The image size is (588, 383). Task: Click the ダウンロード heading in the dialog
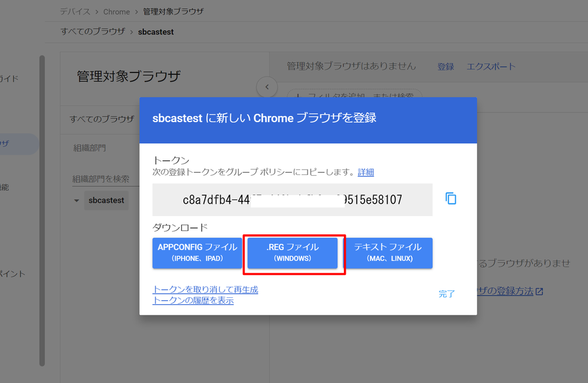[x=180, y=227]
